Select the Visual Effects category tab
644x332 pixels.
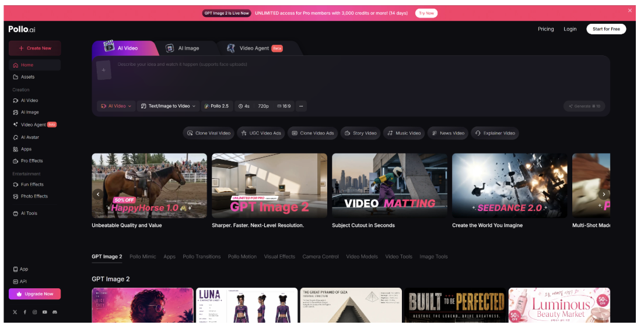[279, 257]
